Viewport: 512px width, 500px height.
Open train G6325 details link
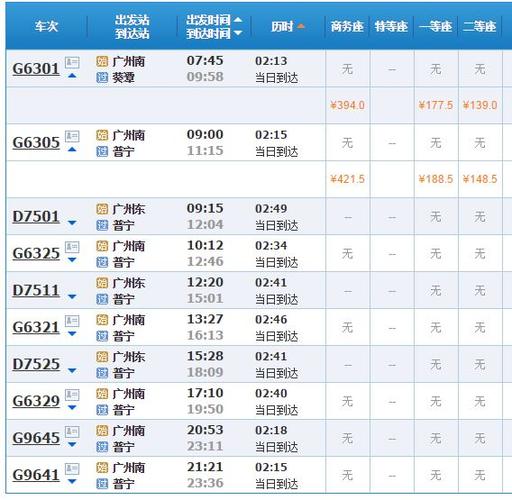(x=36, y=254)
